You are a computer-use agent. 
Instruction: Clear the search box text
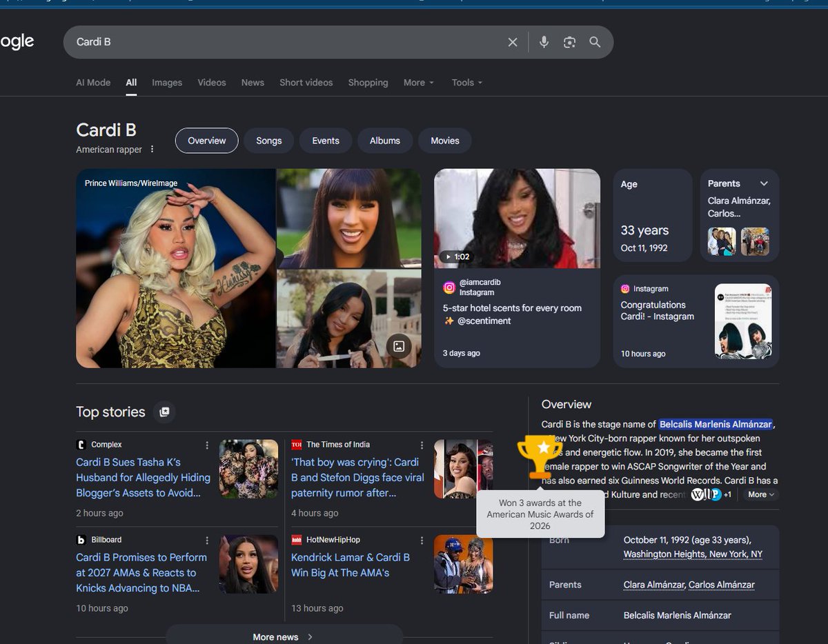[513, 42]
